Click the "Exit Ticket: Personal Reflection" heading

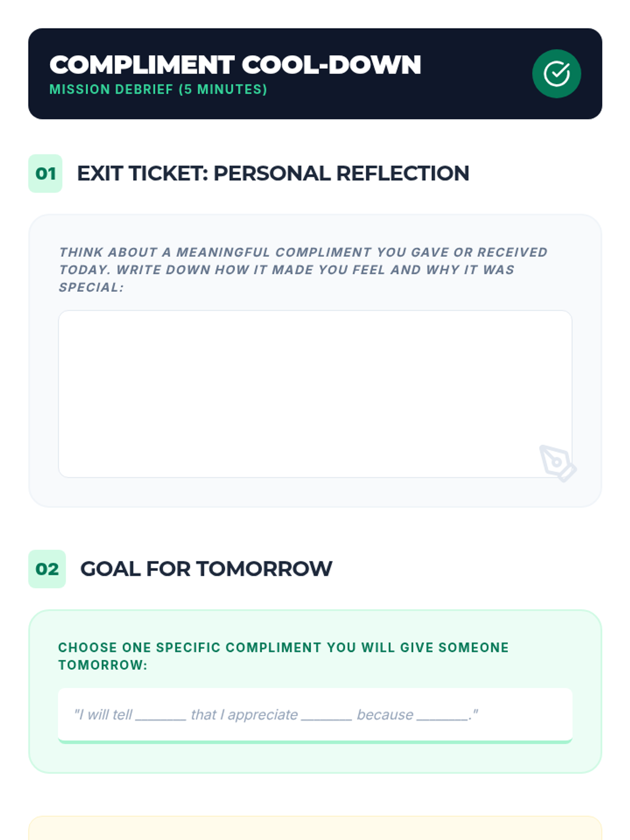coord(273,173)
